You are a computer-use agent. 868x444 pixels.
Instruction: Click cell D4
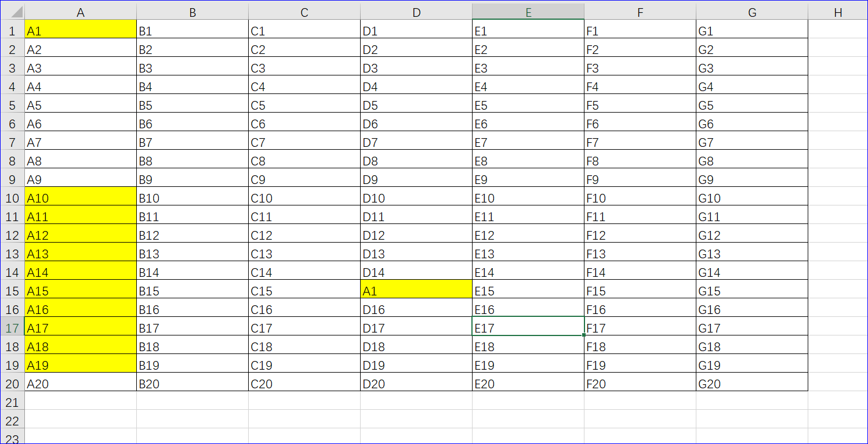(x=416, y=85)
